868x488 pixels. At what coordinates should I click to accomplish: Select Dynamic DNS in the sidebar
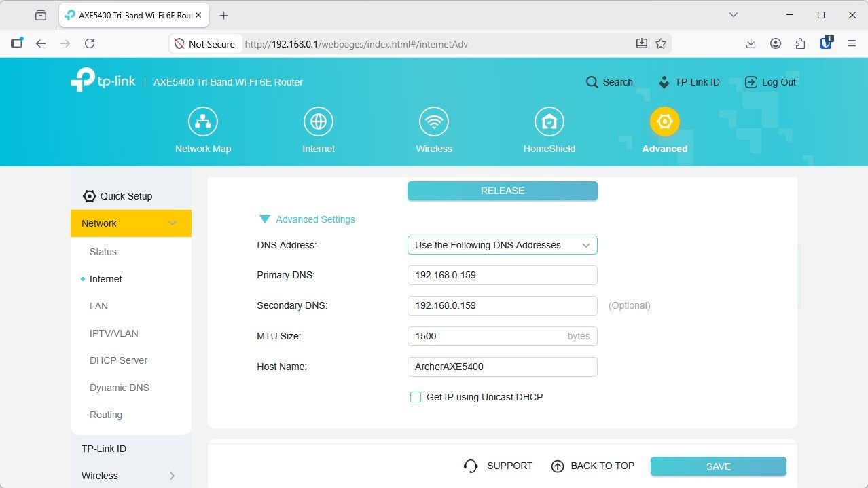tap(119, 388)
